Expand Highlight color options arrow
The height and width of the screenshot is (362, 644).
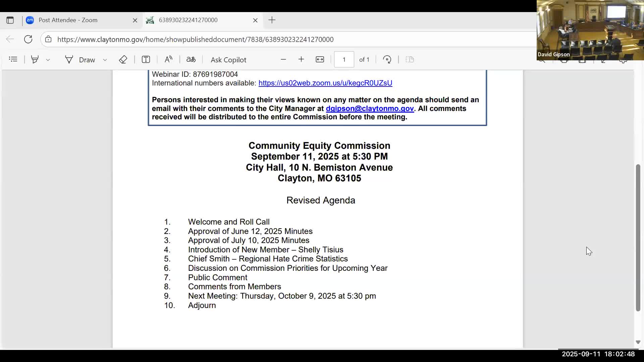[x=48, y=60]
